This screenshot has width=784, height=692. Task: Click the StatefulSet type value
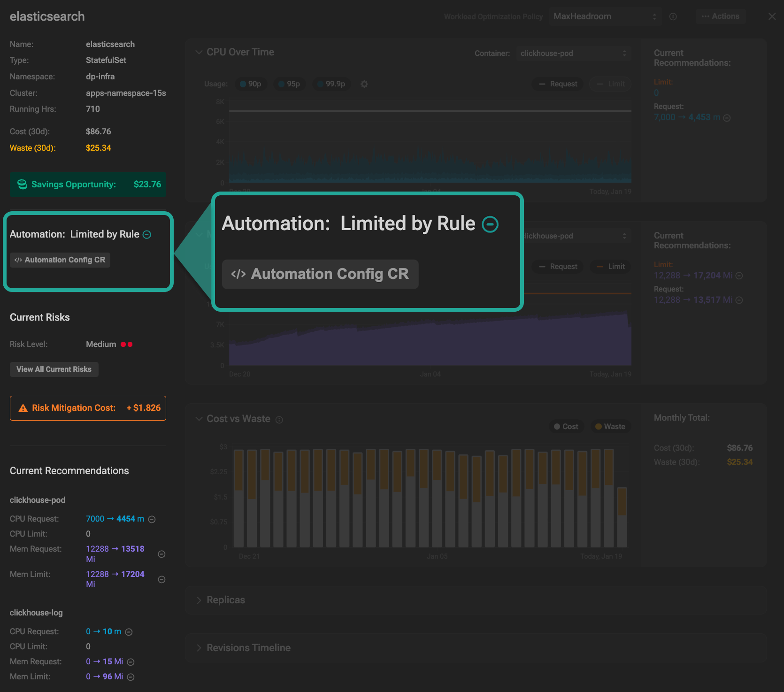point(106,61)
